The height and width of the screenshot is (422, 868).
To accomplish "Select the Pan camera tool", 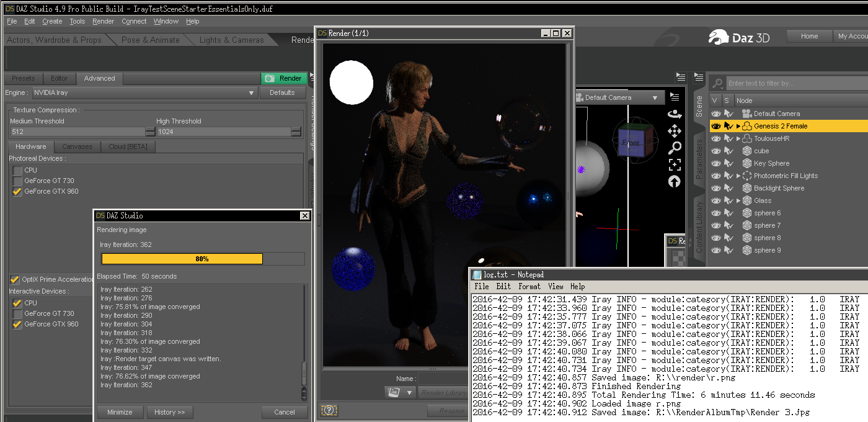I will [675, 131].
